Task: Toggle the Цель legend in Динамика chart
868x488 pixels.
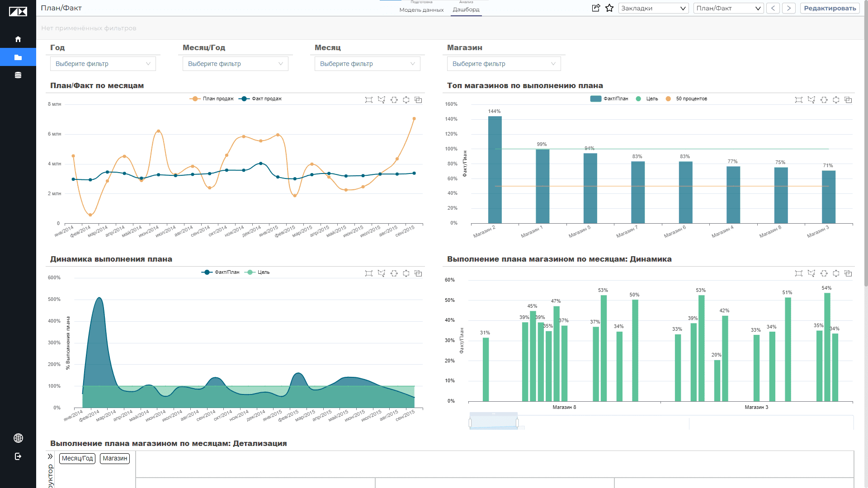Action: (x=257, y=272)
